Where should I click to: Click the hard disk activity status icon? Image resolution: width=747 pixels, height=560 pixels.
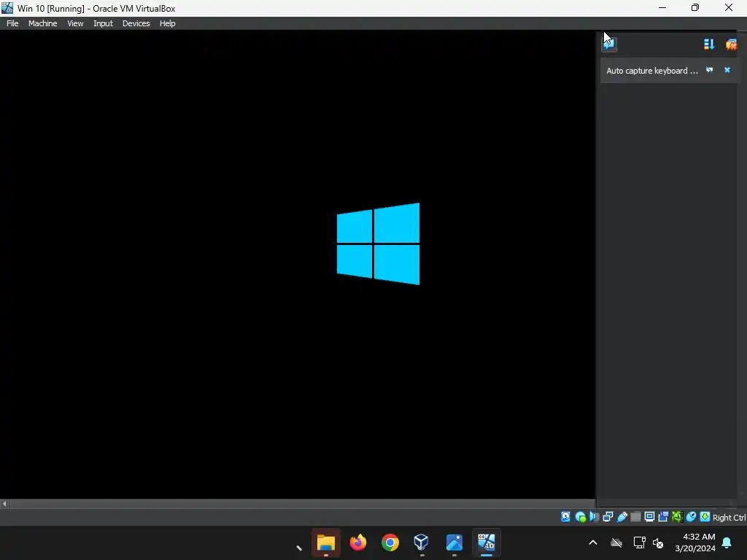[x=565, y=517]
